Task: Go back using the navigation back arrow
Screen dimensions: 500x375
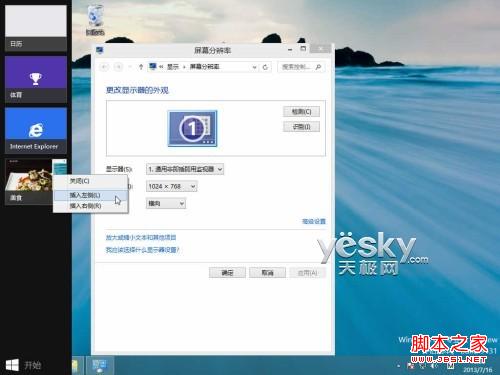Action: pyautogui.click(x=104, y=67)
